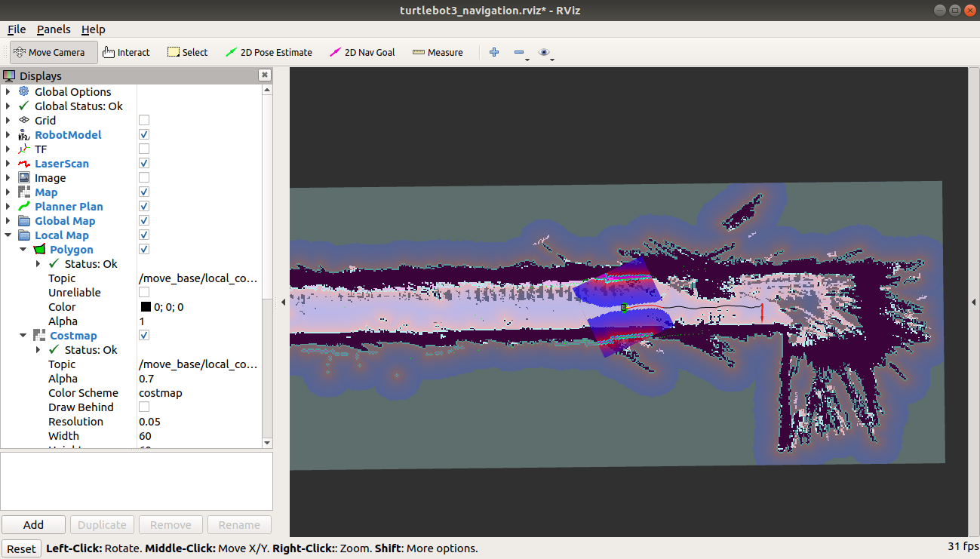Enable the Image display checkbox
The height and width of the screenshot is (559, 980).
[x=144, y=177]
